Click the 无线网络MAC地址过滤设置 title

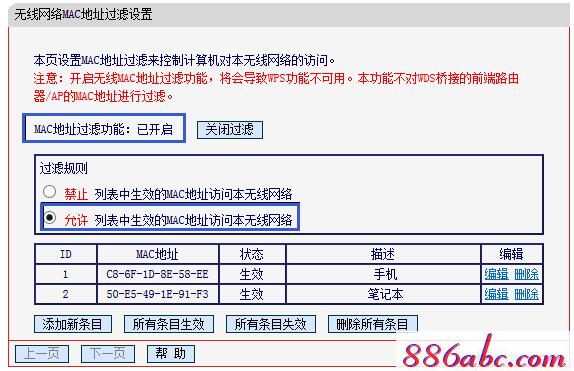click(x=83, y=14)
